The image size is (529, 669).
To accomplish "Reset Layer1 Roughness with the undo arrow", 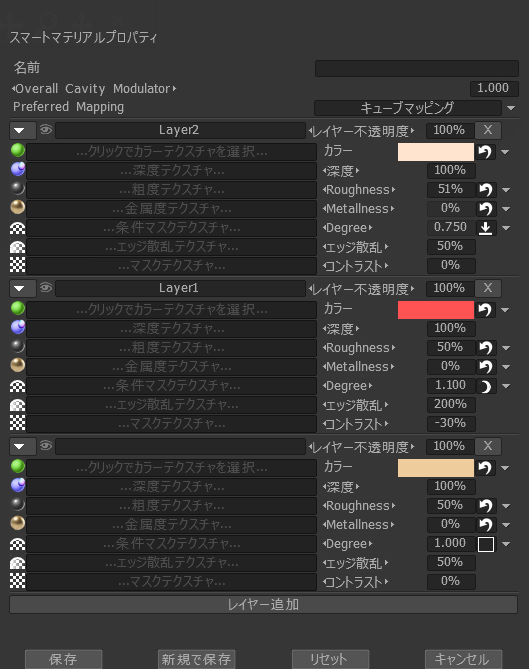I will tap(485, 347).
